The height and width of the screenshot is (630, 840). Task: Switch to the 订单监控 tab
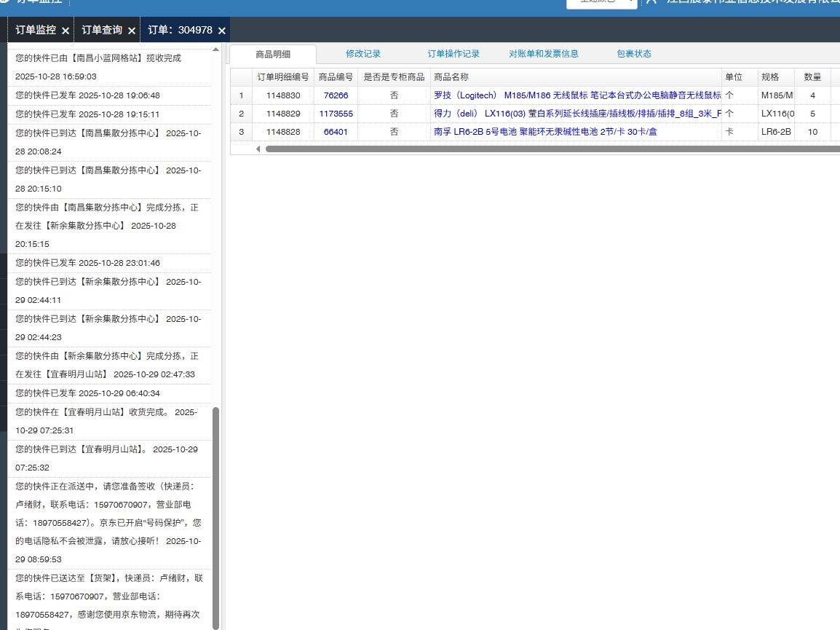click(36, 30)
